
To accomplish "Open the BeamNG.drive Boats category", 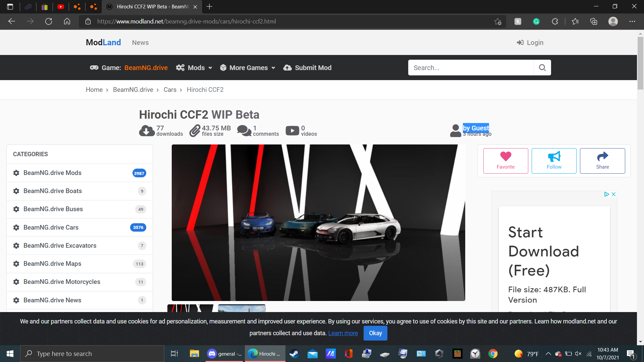I will coord(79,191).
